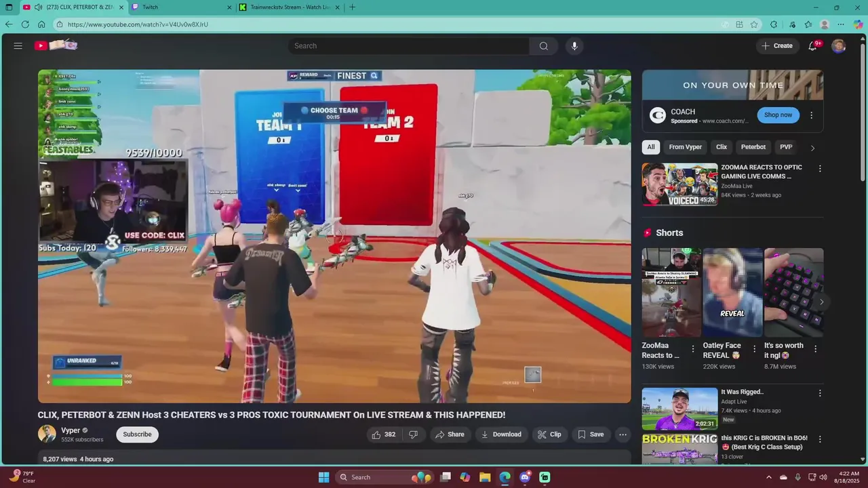Open menu for It Was Rigged video
Viewport: 868px width, 488px height.
pyautogui.click(x=820, y=393)
